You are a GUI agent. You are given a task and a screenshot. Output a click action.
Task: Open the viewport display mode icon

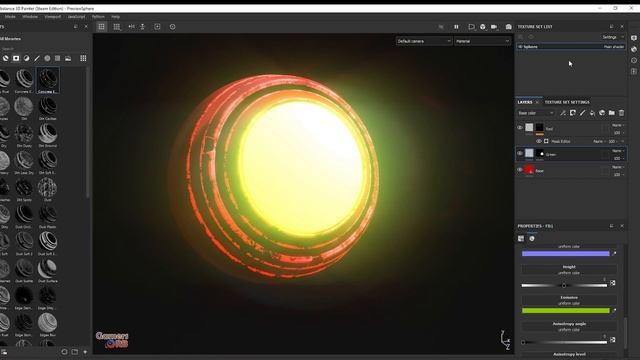[483, 27]
